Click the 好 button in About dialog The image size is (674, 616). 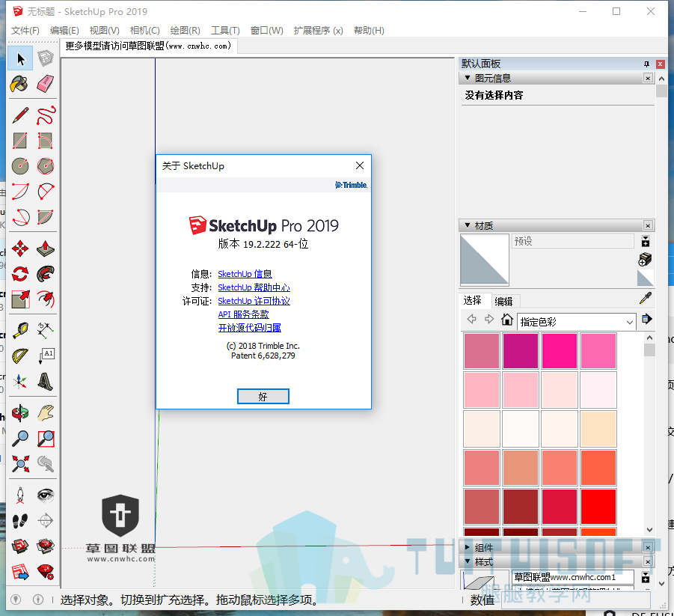pos(263,396)
